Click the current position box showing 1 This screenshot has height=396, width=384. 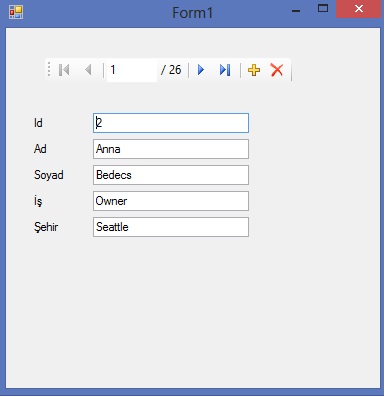(x=132, y=70)
